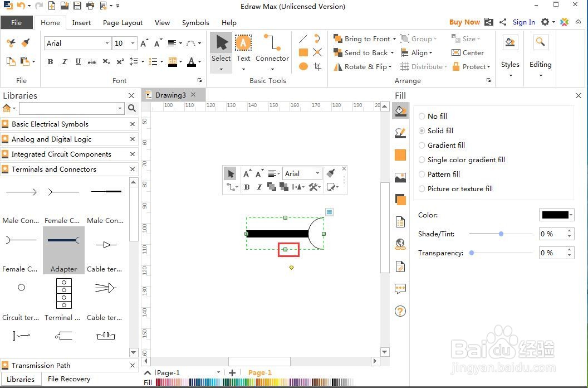The height and width of the screenshot is (388, 588).
Task: Apply superscript formatting
Action: tap(120, 61)
